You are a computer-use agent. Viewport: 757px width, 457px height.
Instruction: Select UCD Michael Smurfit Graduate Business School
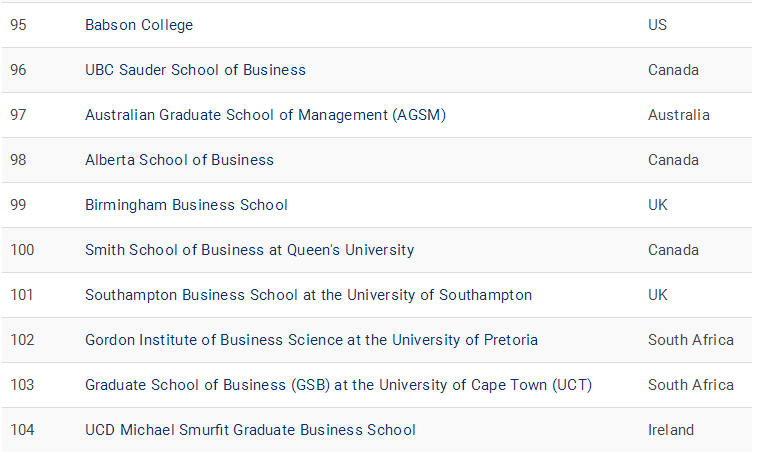(x=250, y=430)
